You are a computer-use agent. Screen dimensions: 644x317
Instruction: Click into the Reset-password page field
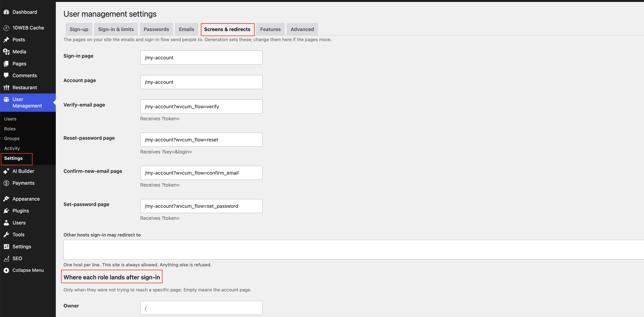[x=201, y=140]
